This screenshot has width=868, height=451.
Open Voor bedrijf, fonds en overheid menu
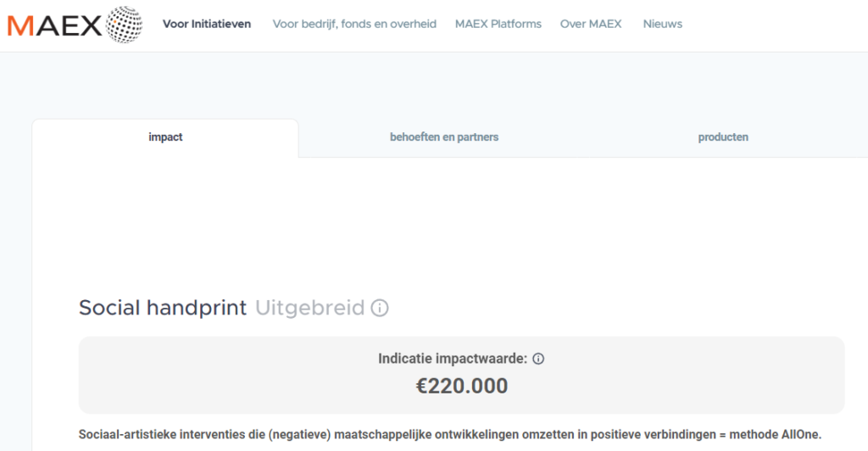click(x=354, y=24)
